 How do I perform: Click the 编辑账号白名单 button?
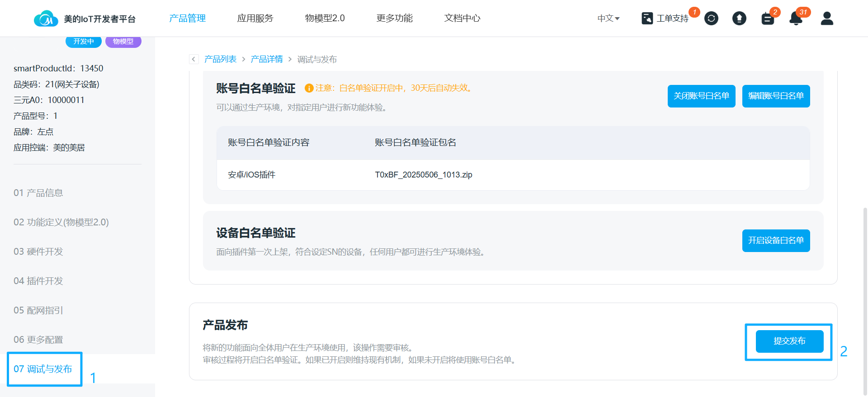tap(776, 96)
